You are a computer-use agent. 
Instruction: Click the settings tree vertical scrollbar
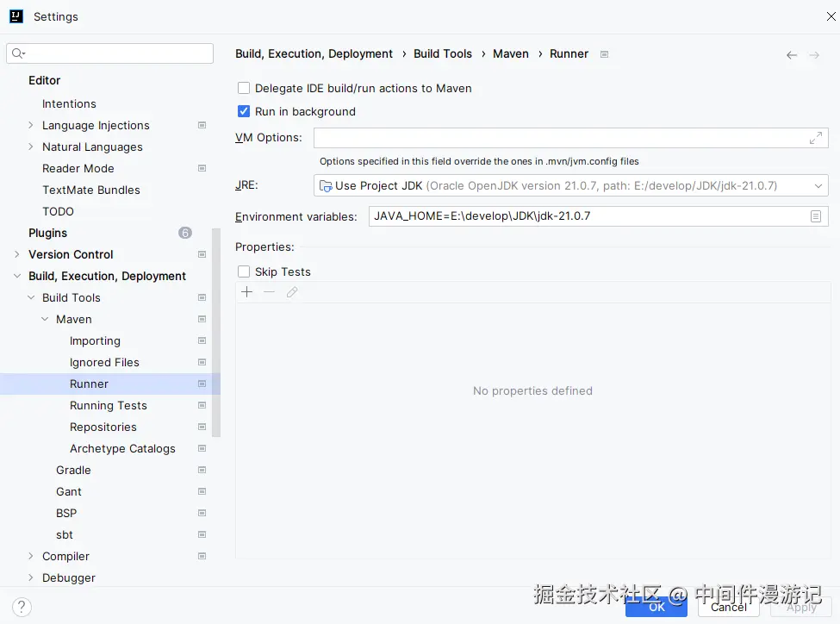tap(216, 333)
